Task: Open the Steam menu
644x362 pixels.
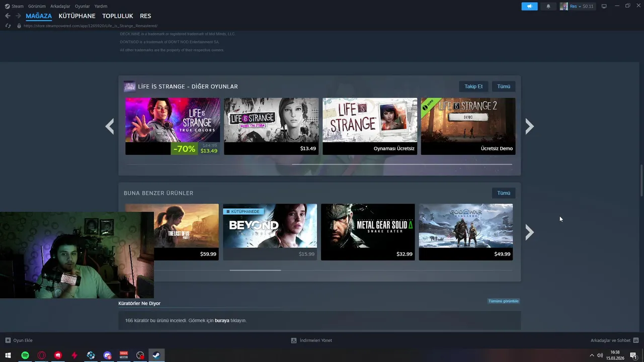Action: tap(14, 6)
